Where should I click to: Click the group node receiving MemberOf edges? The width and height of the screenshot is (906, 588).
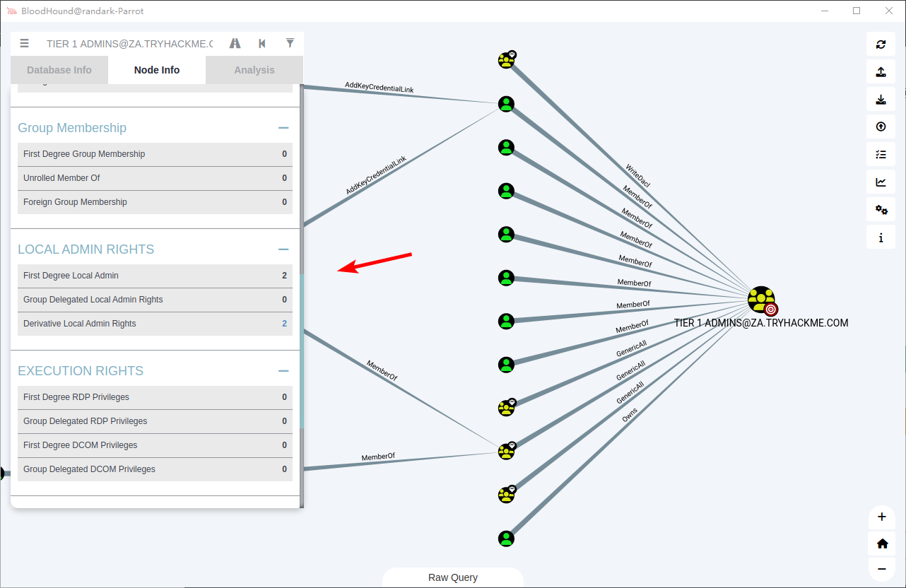tap(506, 451)
